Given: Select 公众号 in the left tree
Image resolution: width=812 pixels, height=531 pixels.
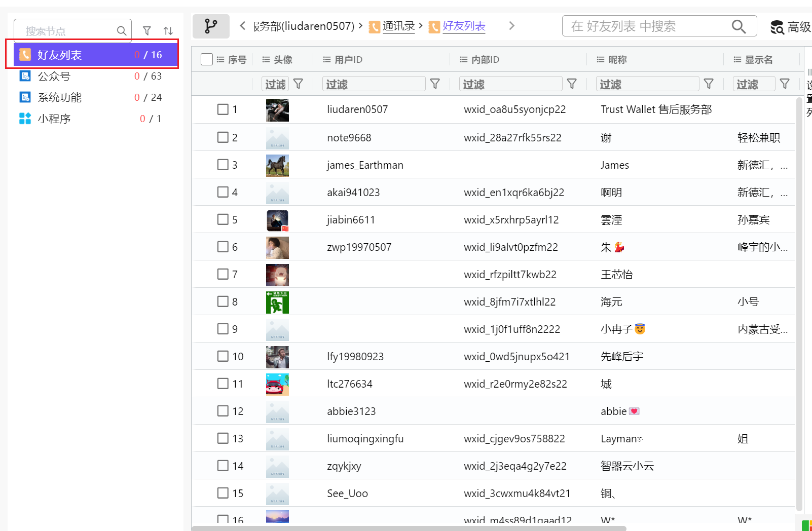Looking at the screenshot, I should pos(54,76).
